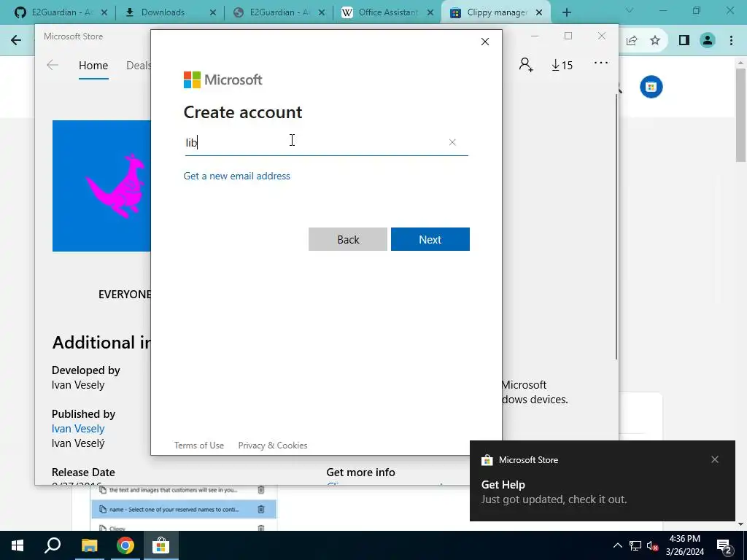Click the Microsoft Store back arrow

click(53, 65)
